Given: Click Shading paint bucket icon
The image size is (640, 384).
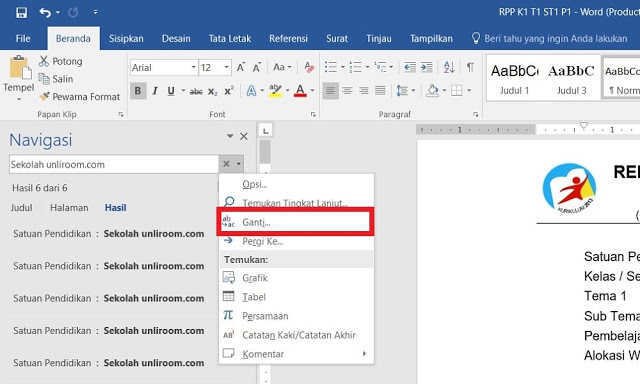Looking at the screenshot, I should coord(432,91).
